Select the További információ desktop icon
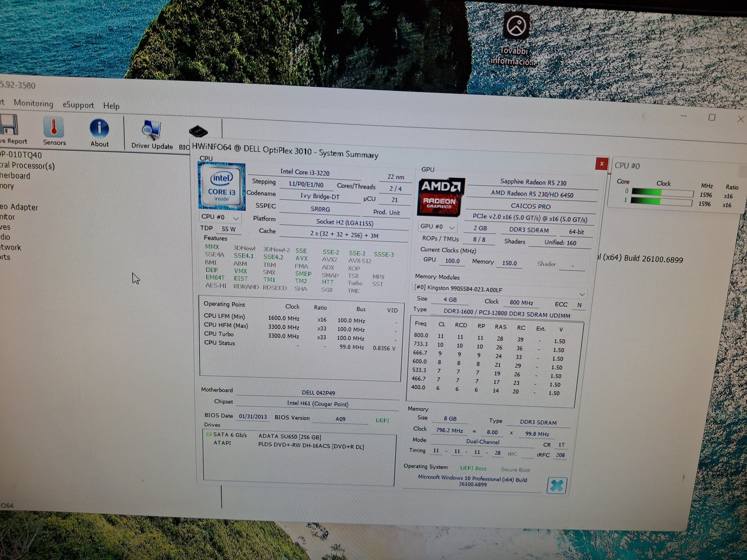 [515, 38]
